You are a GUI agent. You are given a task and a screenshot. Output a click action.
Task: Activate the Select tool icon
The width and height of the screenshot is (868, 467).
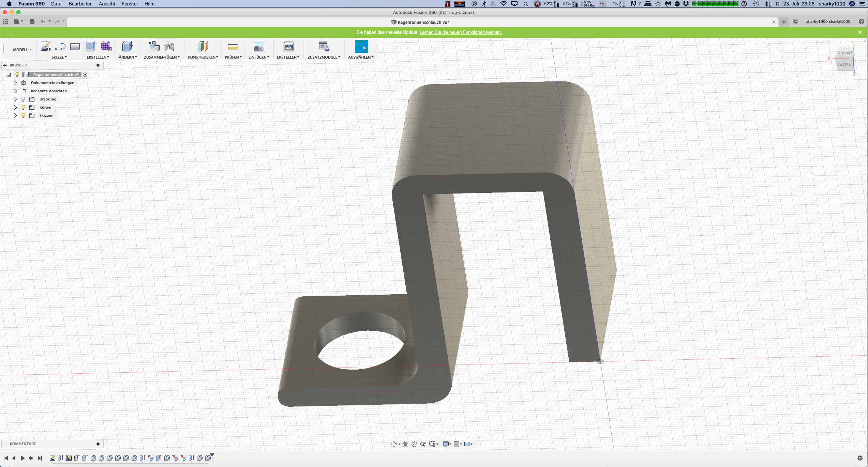click(x=361, y=46)
